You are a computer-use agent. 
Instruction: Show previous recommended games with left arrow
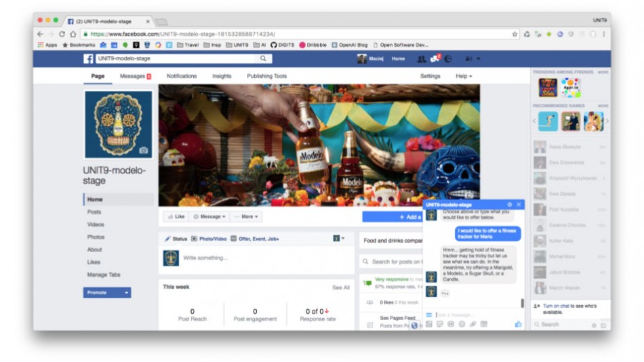click(x=534, y=121)
